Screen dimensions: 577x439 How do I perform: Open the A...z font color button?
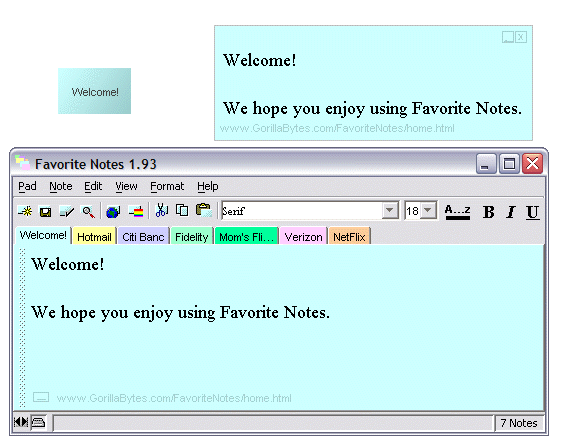click(x=457, y=212)
